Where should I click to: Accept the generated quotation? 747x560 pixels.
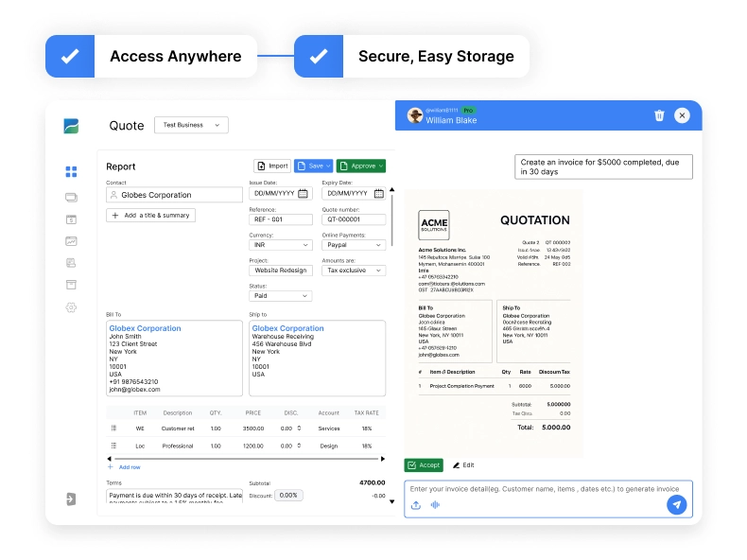point(423,465)
